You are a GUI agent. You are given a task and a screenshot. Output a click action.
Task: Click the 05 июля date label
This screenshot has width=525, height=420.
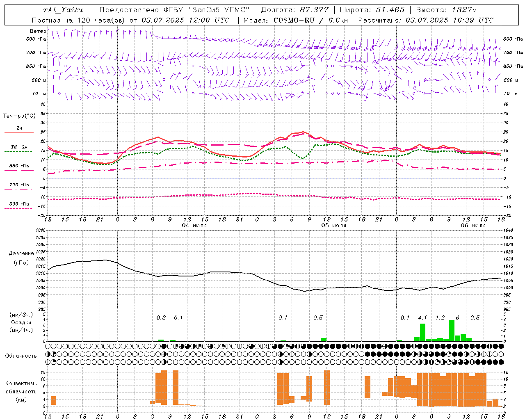[334, 226]
